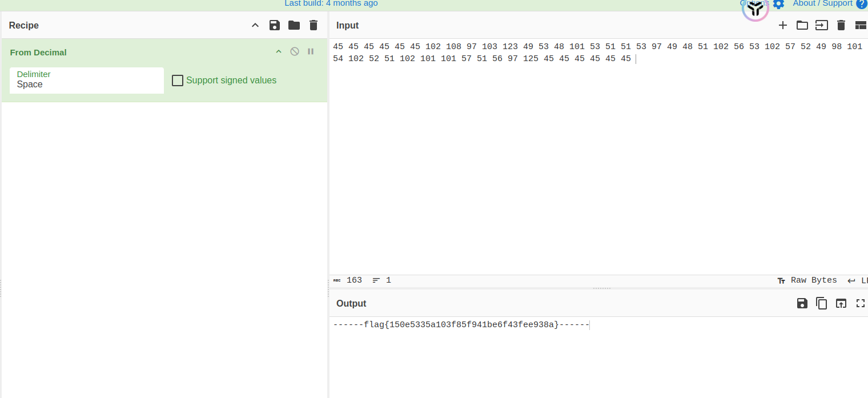868x398 pixels.
Task: Add a new input tab
Action: 783,25
